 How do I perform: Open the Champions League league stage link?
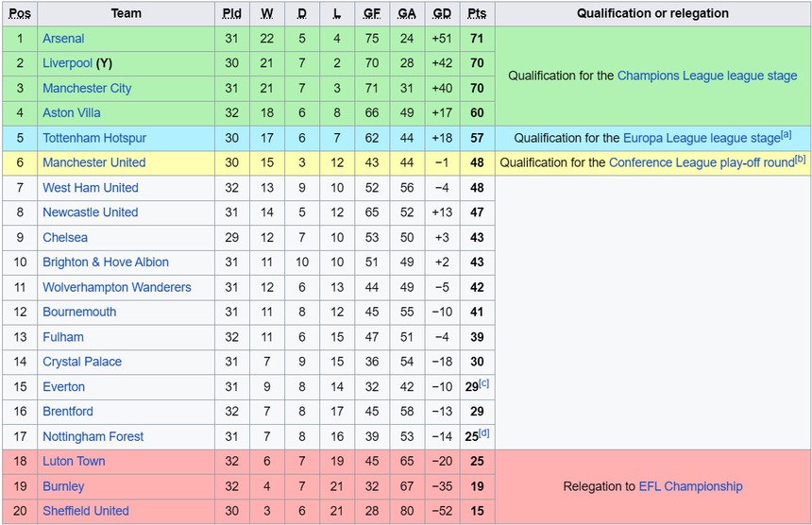tap(707, 76)
